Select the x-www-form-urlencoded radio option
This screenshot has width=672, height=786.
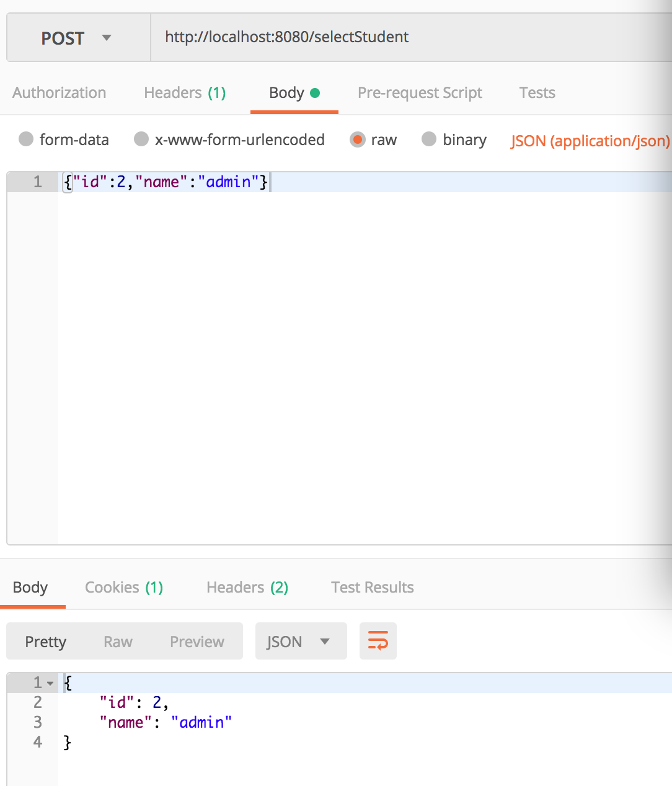click(141, 139)
